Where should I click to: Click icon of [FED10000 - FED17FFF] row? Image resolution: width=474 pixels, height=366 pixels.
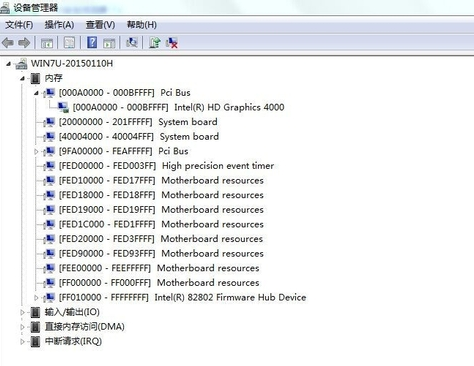tap(49, 181)
